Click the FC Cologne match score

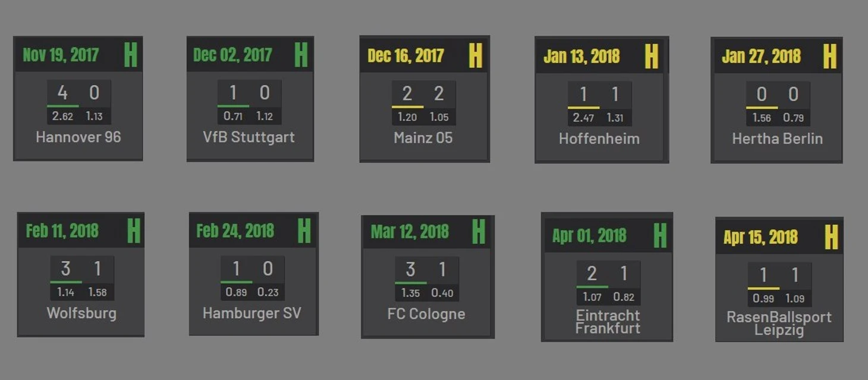click(x=426, y=270)
